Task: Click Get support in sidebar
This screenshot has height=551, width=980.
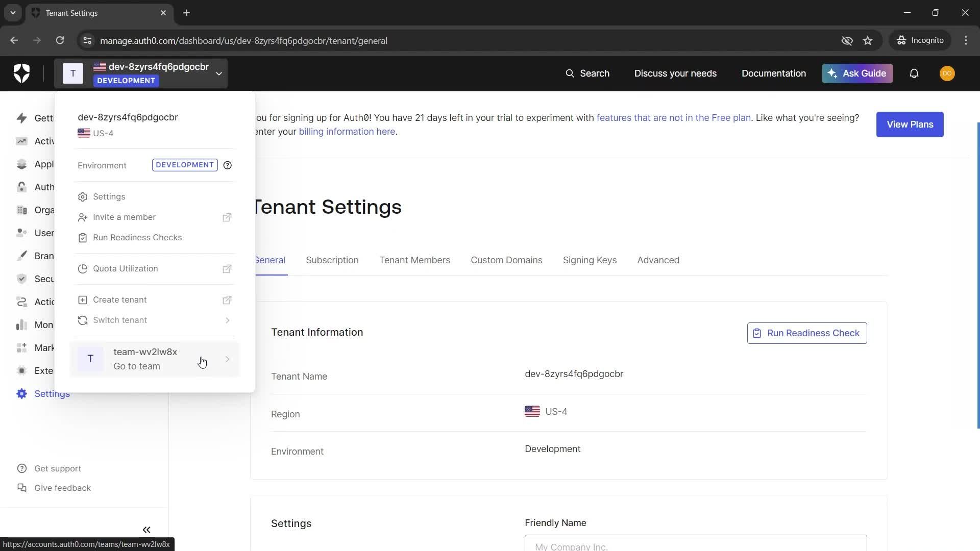Action: coord(49,469)
